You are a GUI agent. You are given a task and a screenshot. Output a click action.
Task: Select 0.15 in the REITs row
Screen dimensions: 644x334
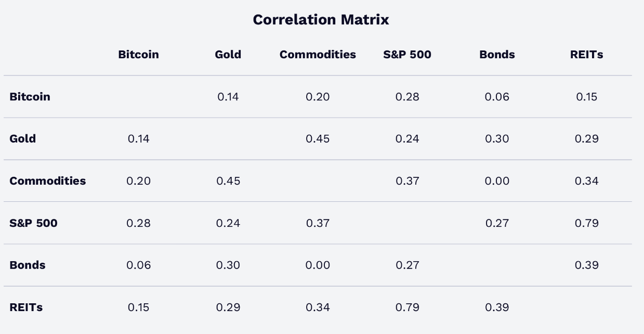click(138, 307)
